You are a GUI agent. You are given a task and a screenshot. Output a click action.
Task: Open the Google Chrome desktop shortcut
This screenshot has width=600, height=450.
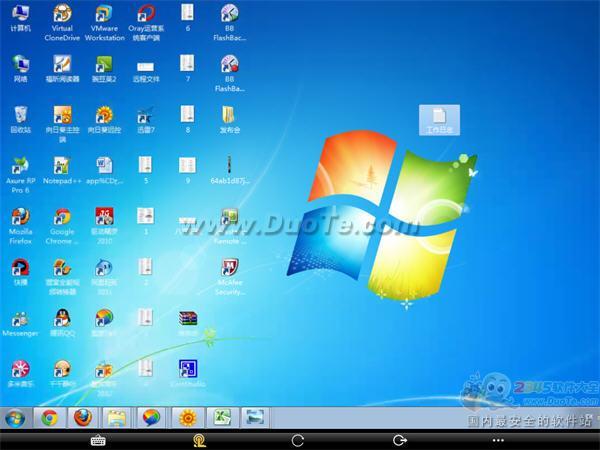(x=62, y=217)
